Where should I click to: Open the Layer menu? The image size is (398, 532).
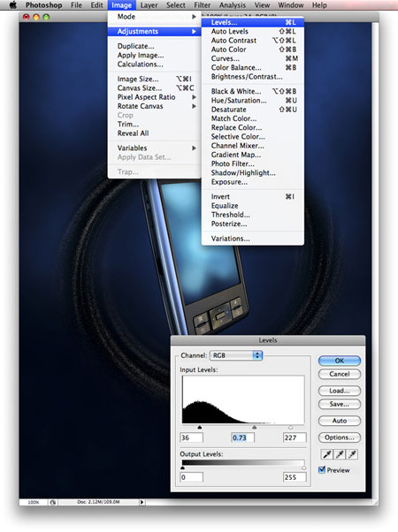point(149,5)
